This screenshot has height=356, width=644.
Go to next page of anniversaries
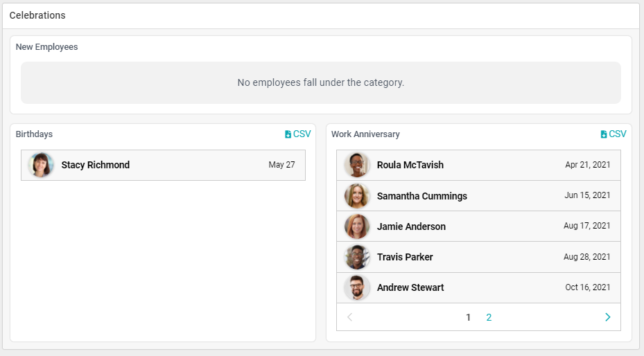[x=607, y=317]
